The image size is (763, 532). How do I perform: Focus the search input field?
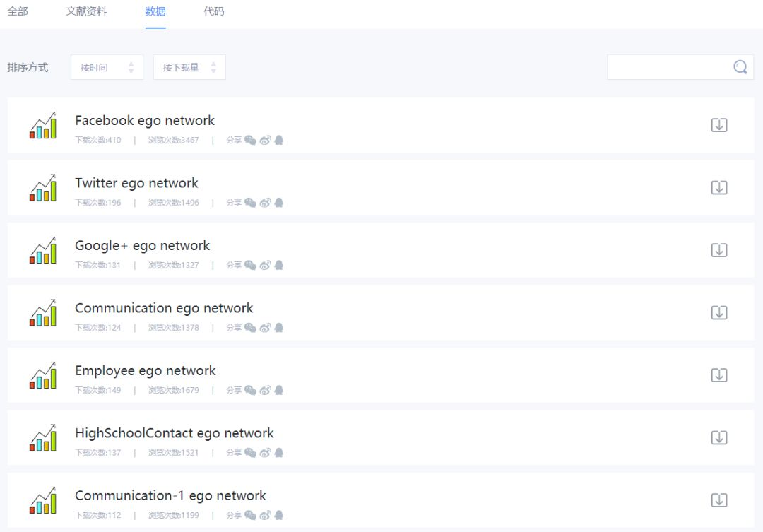[669, 67]
